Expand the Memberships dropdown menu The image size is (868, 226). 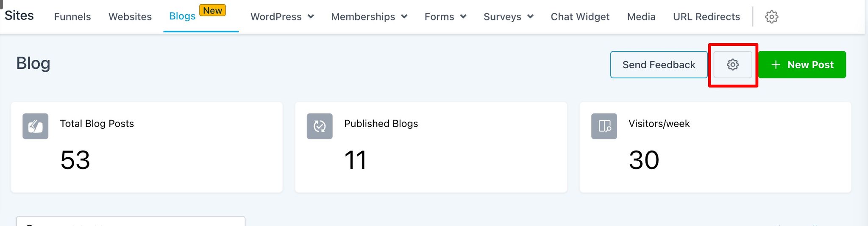[369, 17]
